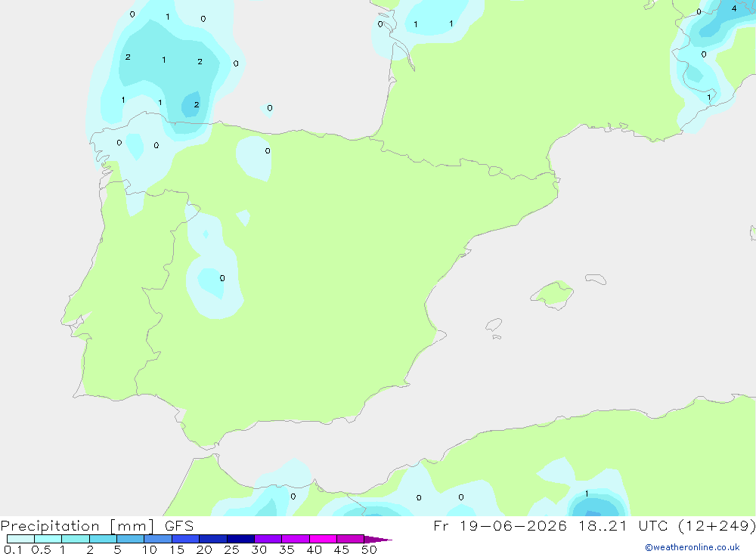Click the "0.1" legend scale label

[x=13, y=549]
